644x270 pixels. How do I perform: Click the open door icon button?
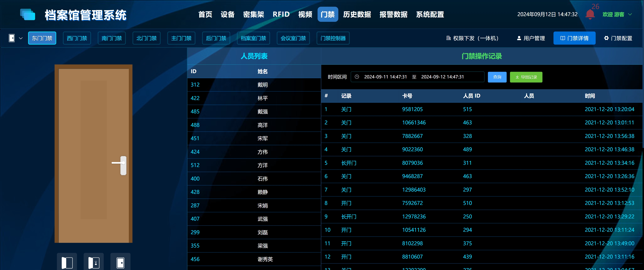click(67, 262)
